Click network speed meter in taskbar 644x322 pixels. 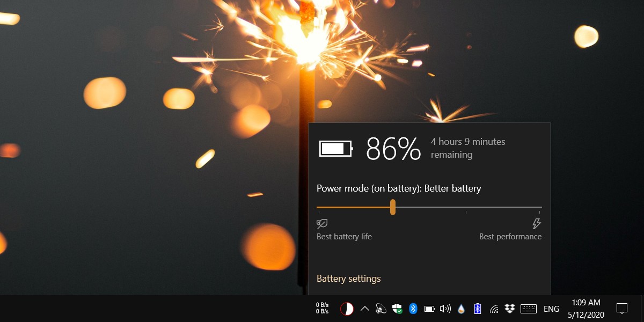pos(323,308)
